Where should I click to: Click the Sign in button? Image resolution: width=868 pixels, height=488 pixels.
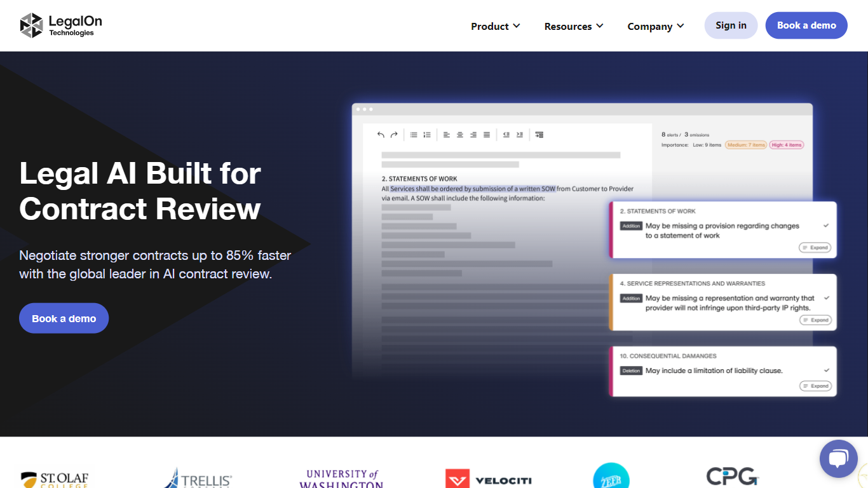pos(731,25)
